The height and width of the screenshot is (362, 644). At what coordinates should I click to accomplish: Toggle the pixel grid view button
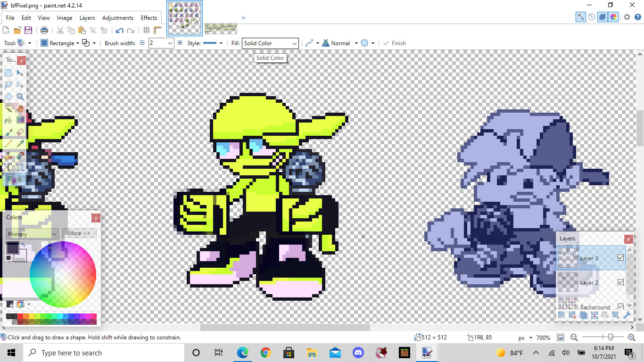147,30
